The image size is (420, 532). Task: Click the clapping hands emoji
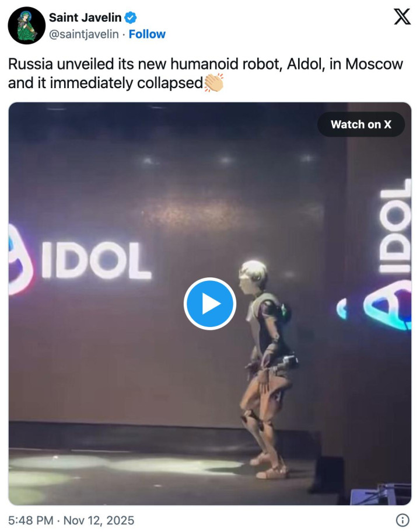pos(214,82)
